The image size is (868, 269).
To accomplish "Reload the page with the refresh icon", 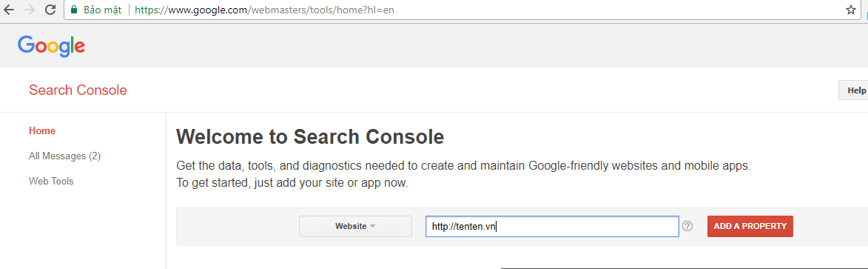I will pyautogui.click(x=50, y=10).
